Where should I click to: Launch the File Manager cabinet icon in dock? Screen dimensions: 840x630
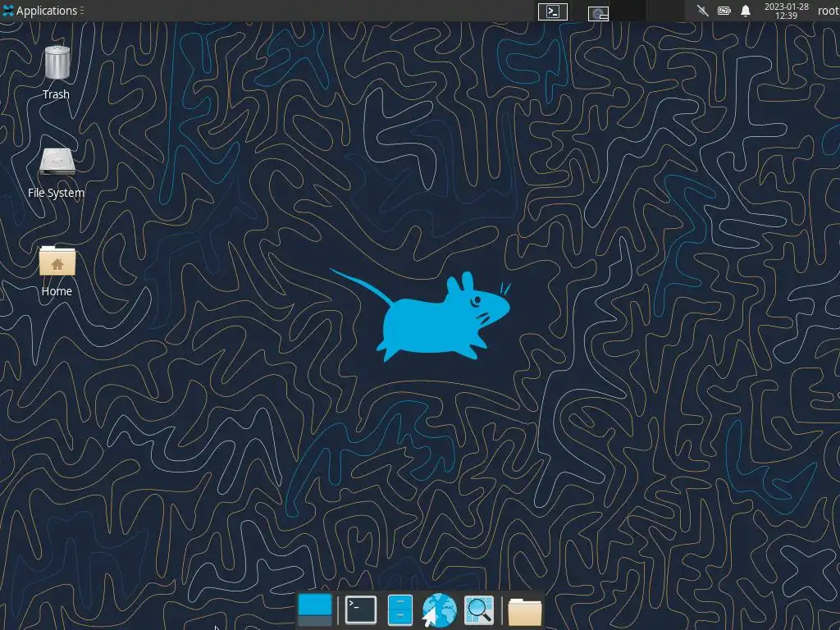click(399, 609)
